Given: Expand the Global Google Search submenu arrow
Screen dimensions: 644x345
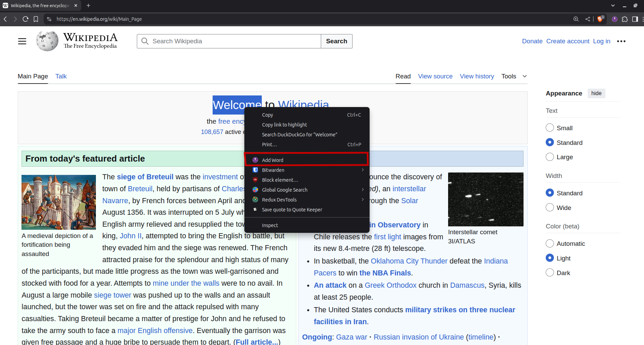Looking at the screenshot, I should click(x=363, y=190).
